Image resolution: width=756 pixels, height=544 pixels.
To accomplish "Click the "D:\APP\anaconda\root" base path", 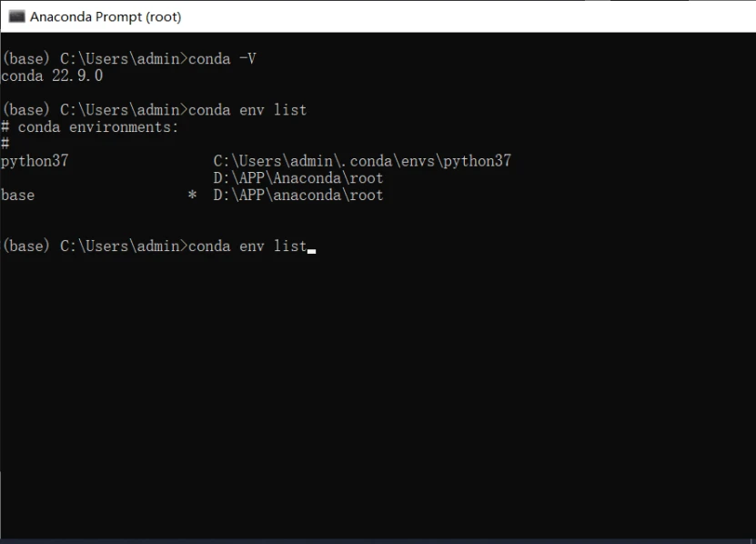I will (297, 195).
